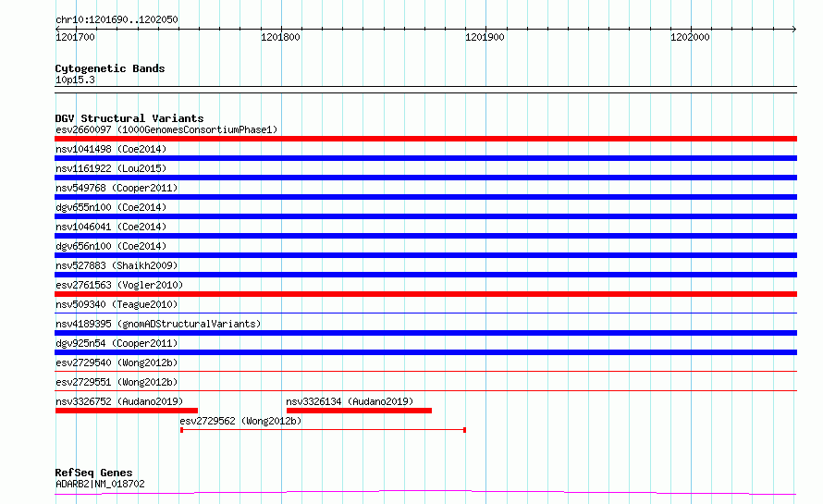The image size is (823, 504).
Task: Click the esv2660097 (1000GenomesConsortiumPhase1) label
Action: click(x=166, y=129)
